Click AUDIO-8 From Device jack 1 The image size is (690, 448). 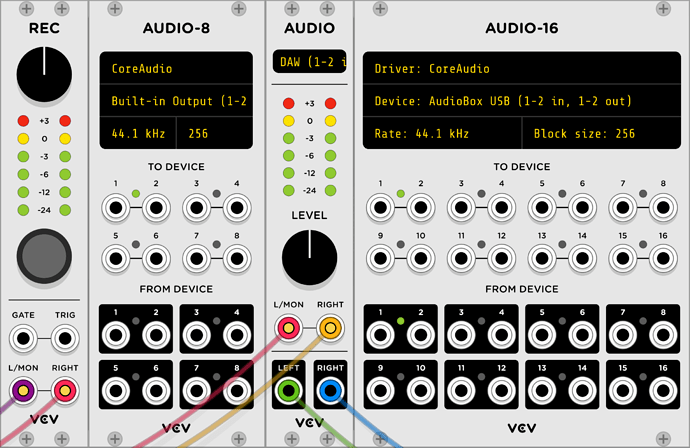[x=116, y=336]
